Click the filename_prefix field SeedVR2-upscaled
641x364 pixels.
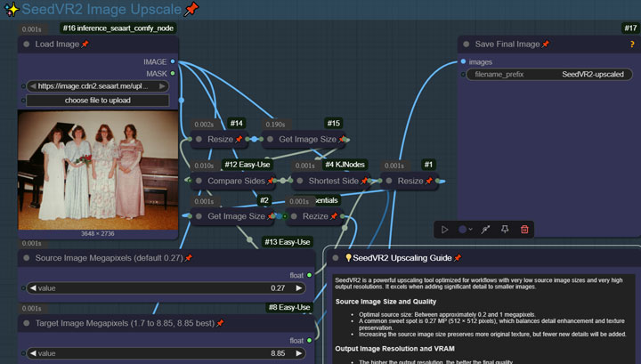pos(549,75)
